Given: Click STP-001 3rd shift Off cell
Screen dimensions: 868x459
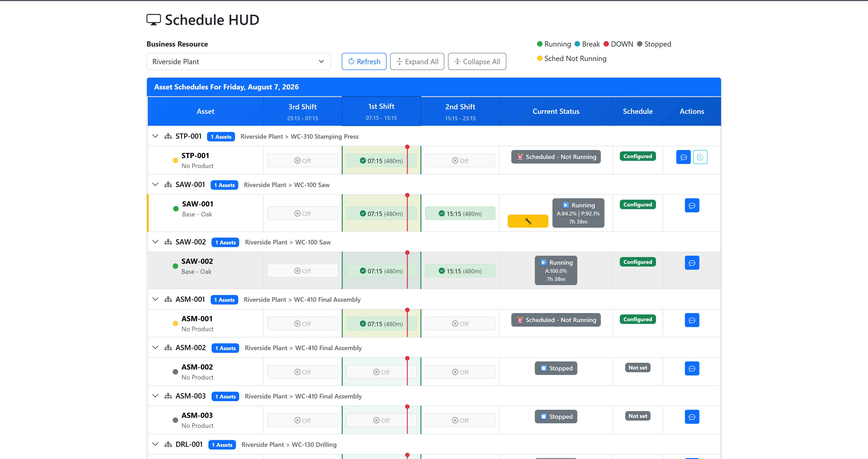Looking at the screenshot, I should pos(302,161).
